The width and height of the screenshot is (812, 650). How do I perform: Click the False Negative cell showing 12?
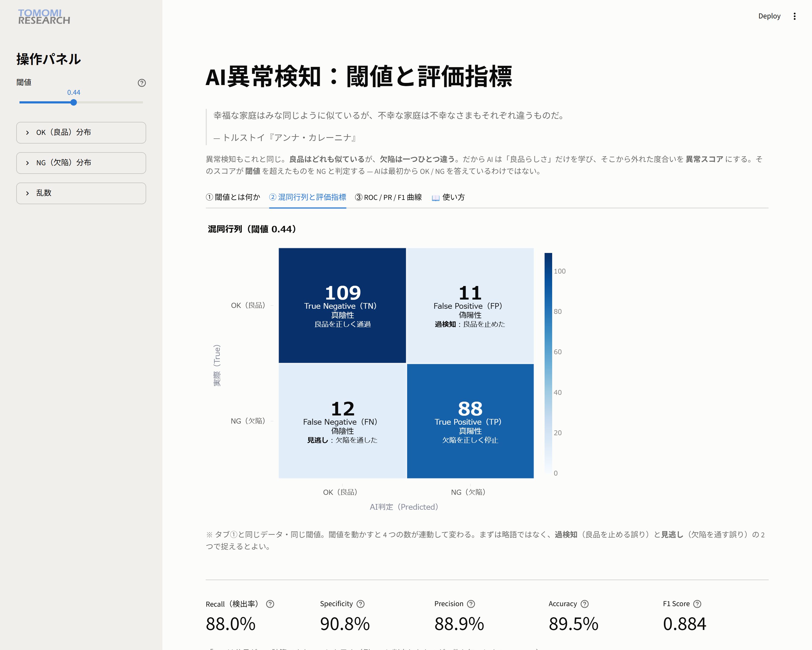click(x=342, y=421)
